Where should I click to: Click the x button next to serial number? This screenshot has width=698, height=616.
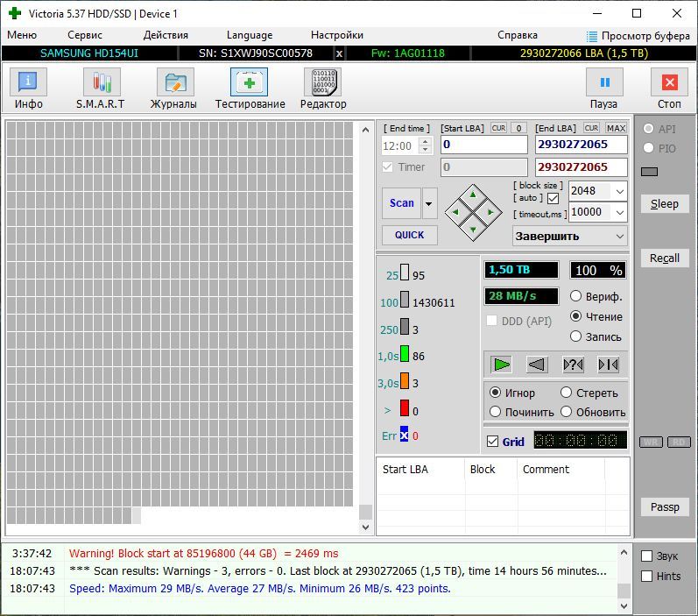pos(339,53)
